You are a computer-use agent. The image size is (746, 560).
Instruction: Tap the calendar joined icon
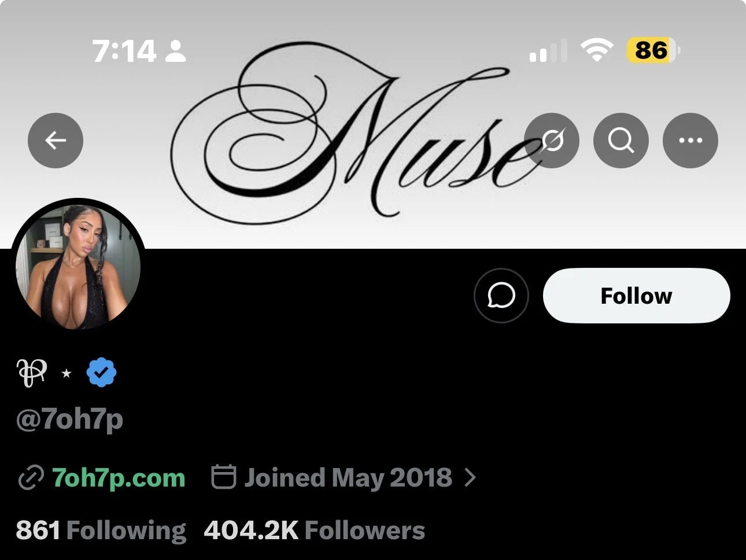pos(223,477)
